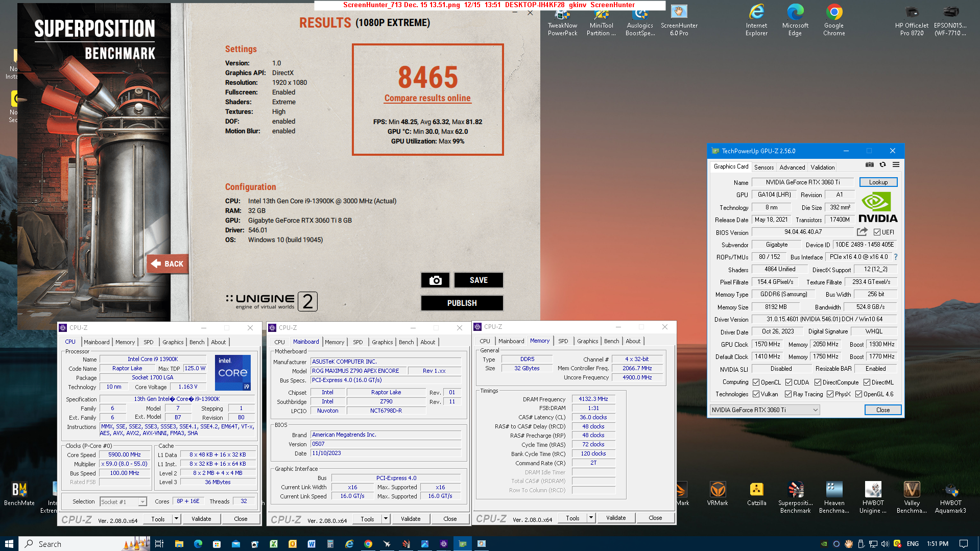Open GPU selector dropdown in GPU-Z
The height and width of the screenshot is (551, 980).
tap(765, 410)
